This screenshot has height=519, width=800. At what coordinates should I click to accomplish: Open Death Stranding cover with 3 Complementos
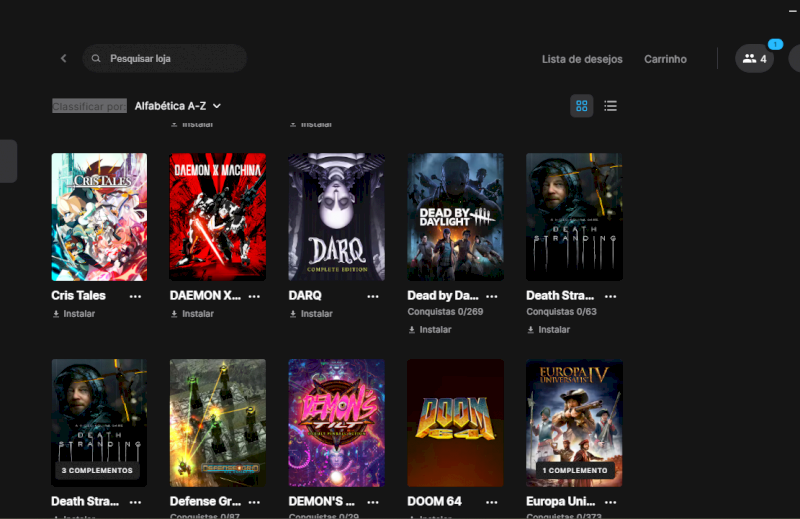click(x=99, y=423)
